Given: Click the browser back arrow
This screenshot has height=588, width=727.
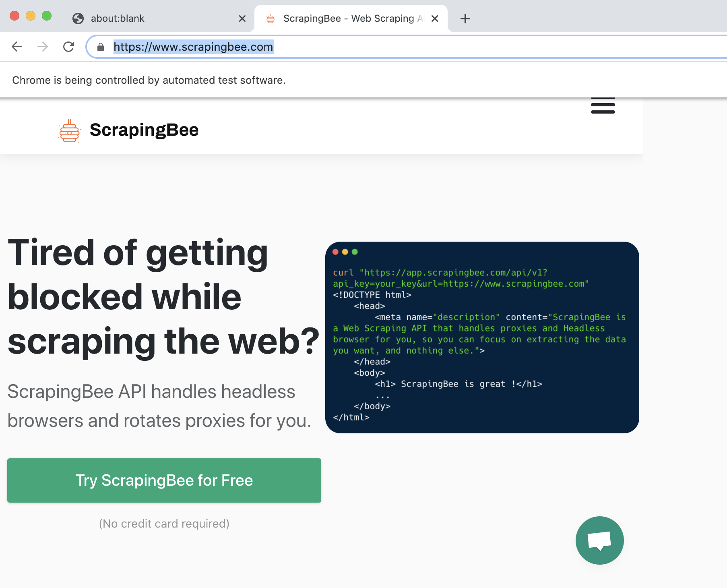Looking at the screenshot, I should tap(17, 47).
